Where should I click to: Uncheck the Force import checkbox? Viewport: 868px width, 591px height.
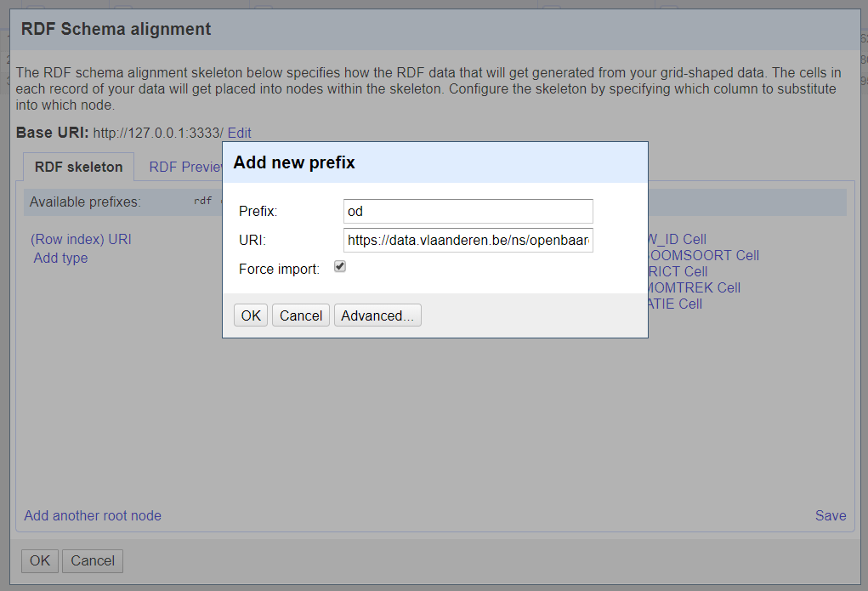pos(340,267)
